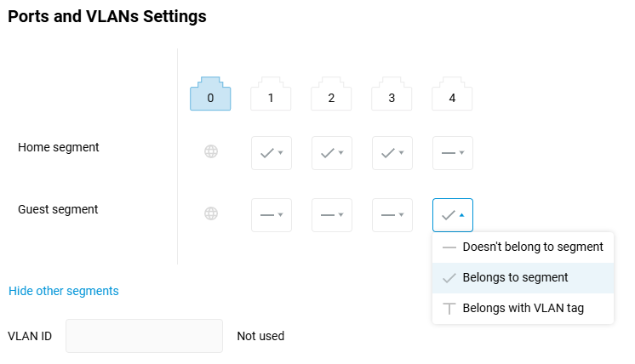Click the VLAN ID input field
This screenshot has height=364, width=635.
pyautogui.click(x=144, y=336)
